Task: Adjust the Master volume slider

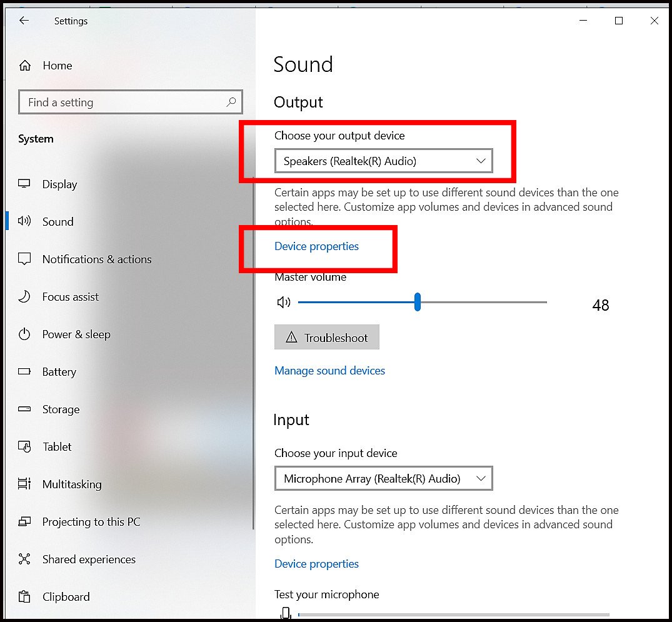Action: tap(417, 302)
